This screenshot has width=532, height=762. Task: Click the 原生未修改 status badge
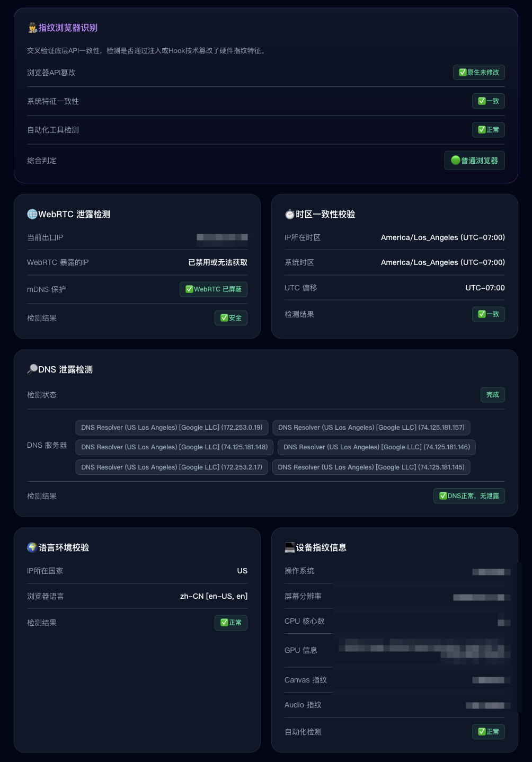coord(479,73)
